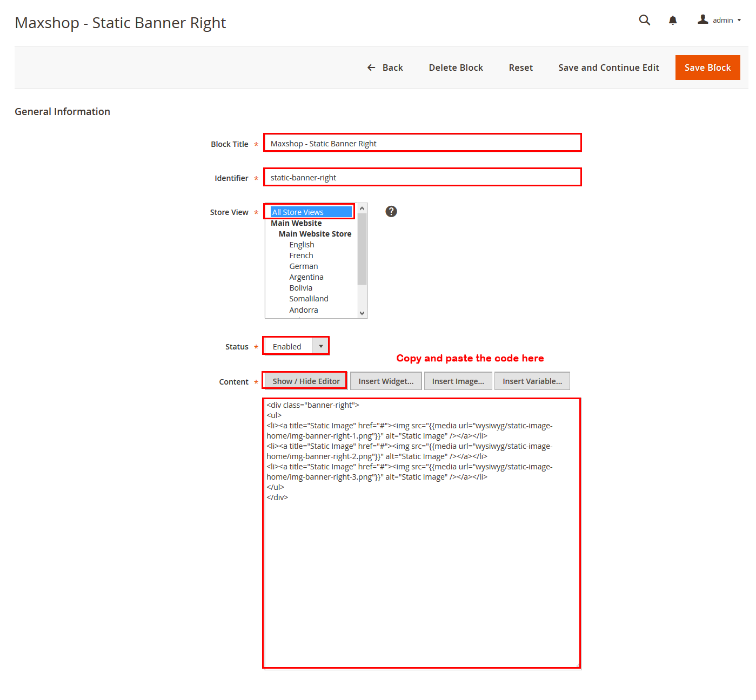The height and width of the screenshot is (700, 756).
Task: Click the Back arrow icon
Action: click(371, 68)
